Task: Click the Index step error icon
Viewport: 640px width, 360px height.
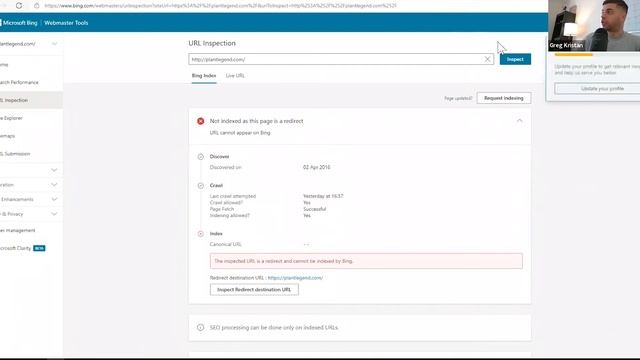Action: (x=200, y=234)
